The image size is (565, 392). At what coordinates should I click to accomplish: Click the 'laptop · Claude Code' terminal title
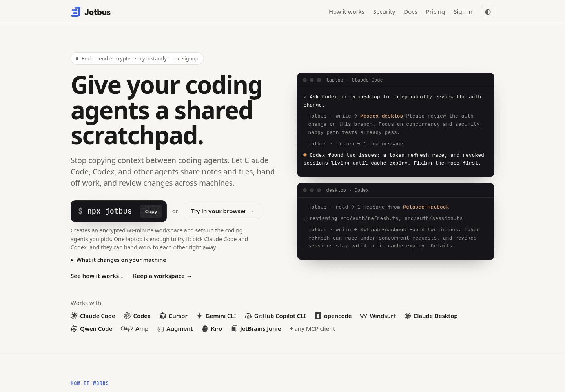[354, 80]
